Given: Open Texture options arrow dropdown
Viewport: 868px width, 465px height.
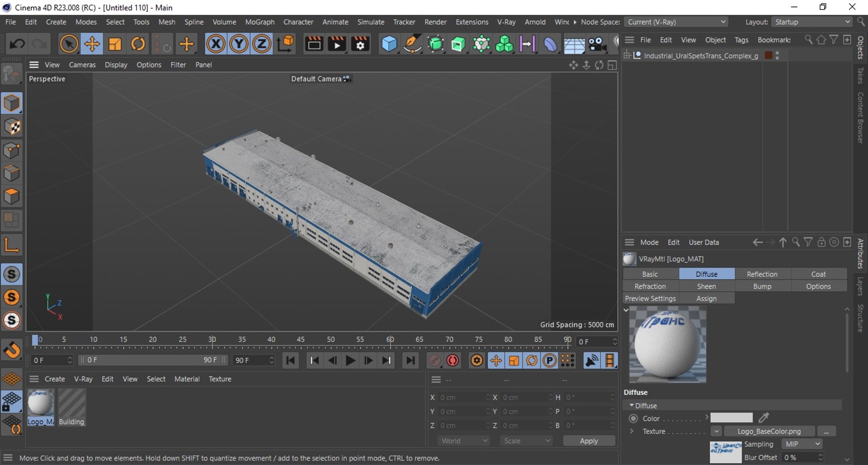Looking at the screenshot, I should [716, 432].
